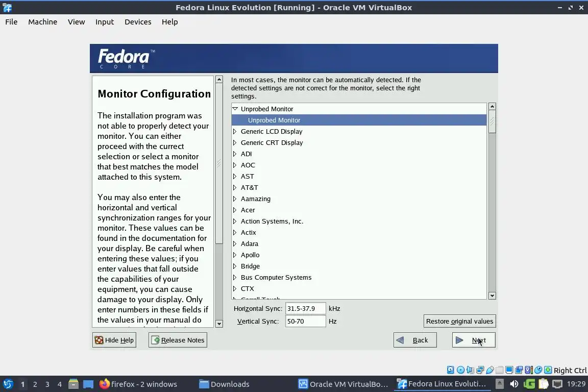The height and width of the screenshot is (392, 588).
Task: Select the Bridge monitor row
Action: [x=359, y=266]
